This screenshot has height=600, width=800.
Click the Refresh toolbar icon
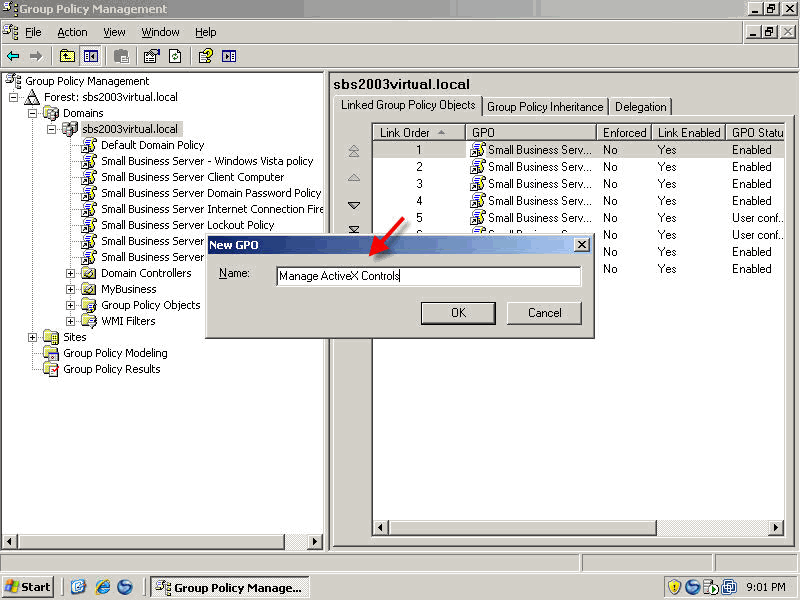[x=175, y=56]
